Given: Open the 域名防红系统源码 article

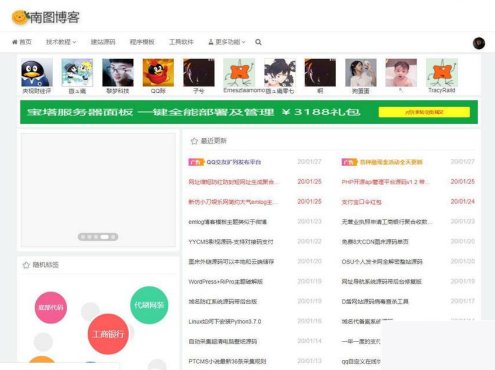Looking at the screenshot, I should tap(223, 301).
